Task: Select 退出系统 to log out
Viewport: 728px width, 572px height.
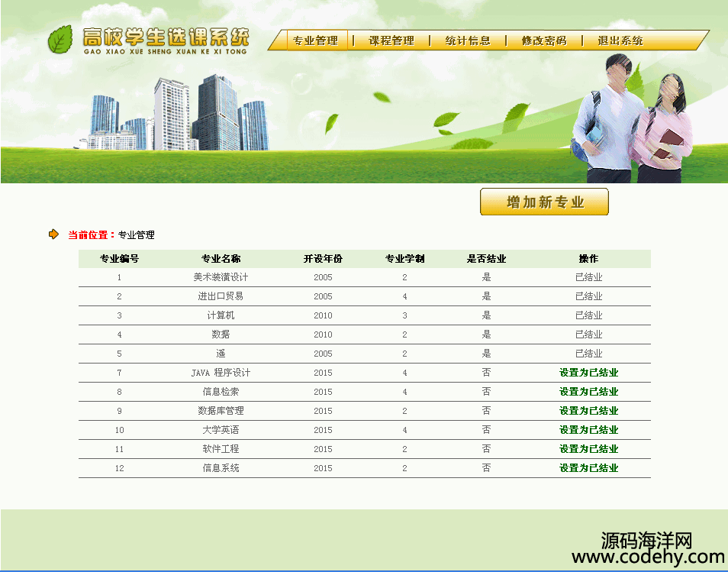Action: [x=620, y=41]
